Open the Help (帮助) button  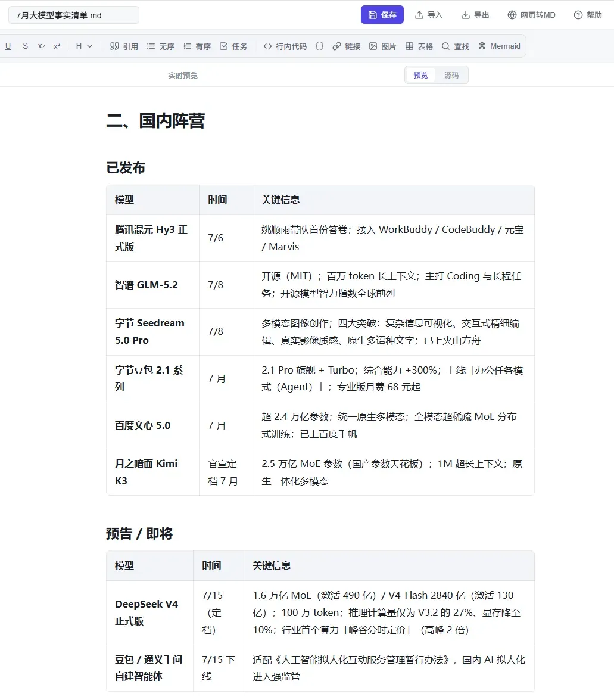tap(588, 15)
